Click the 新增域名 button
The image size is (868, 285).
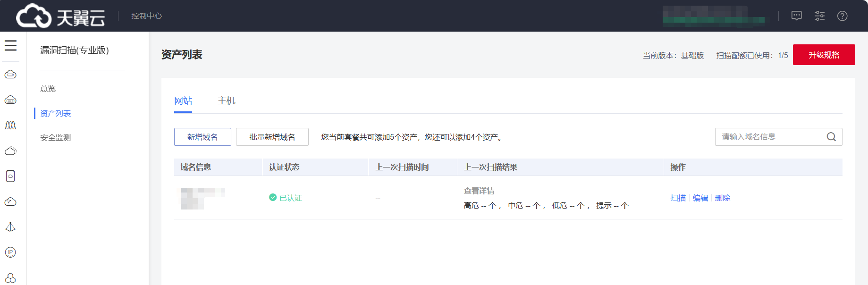202,137
